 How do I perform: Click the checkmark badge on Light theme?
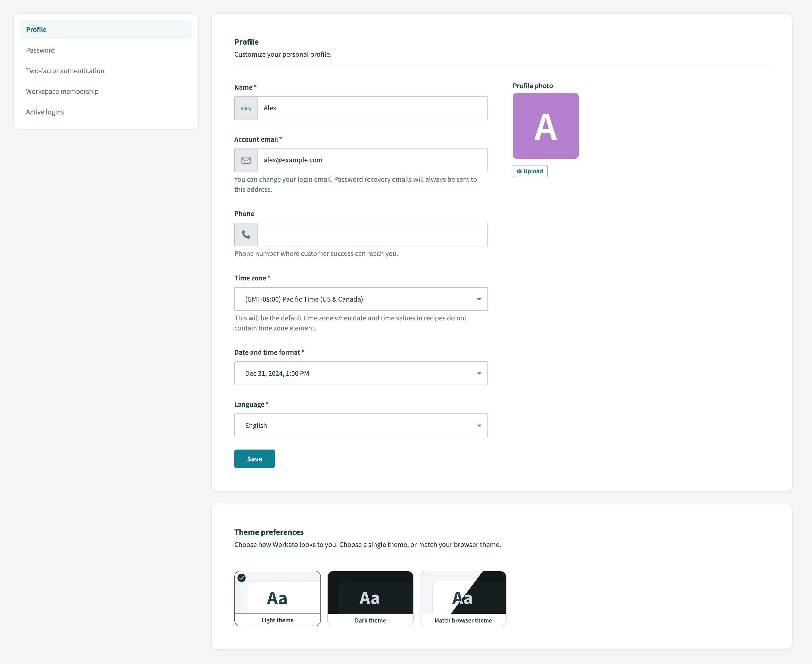[x=241, y=578]
